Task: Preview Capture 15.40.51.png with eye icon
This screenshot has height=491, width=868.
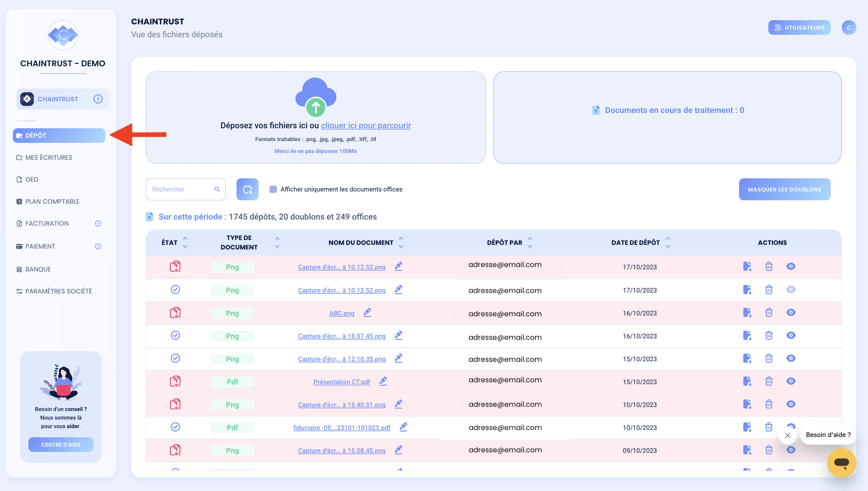Action: point(791,404)
